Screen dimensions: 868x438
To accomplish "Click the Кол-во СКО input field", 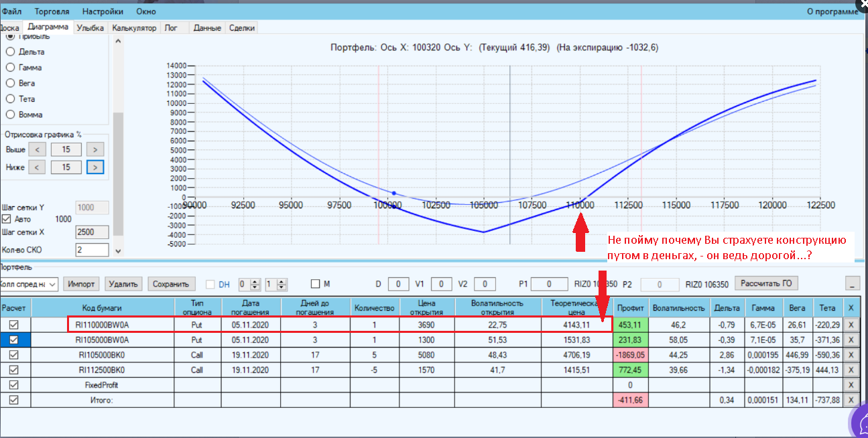I will pyautogui.click(x=92, y=250).
